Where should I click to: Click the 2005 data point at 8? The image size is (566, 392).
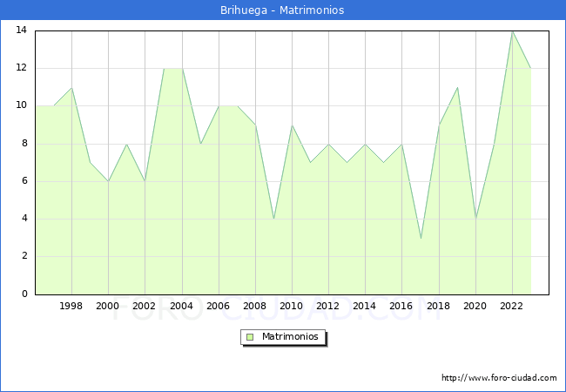(x=200, y=144)
